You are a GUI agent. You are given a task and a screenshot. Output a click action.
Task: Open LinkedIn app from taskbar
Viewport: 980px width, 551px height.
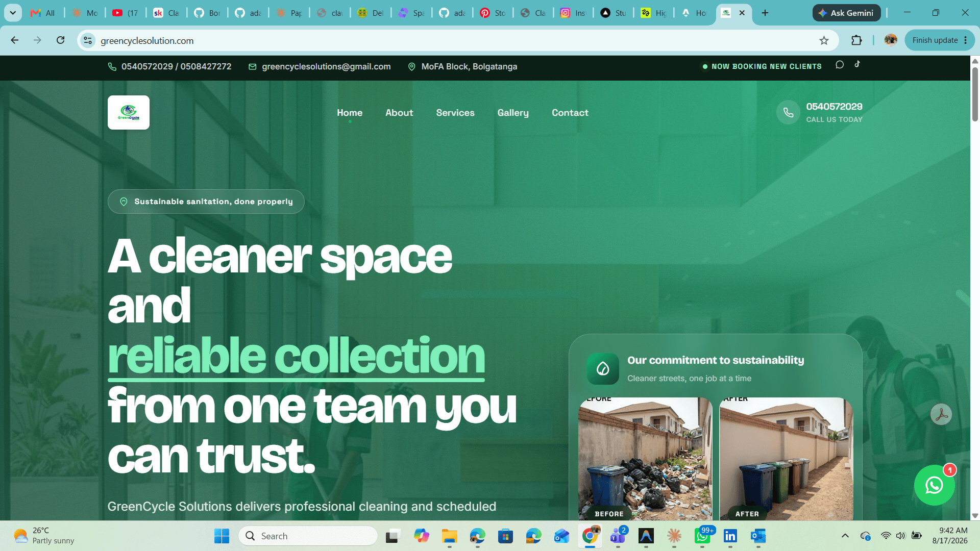[x=730, y=536]
